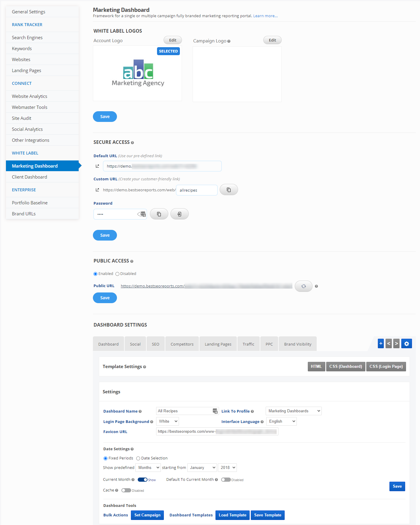Click the help icon beside PUBLIC ACCESS
Viewport: 420px width, 525px height.
(x=132, y=261)
